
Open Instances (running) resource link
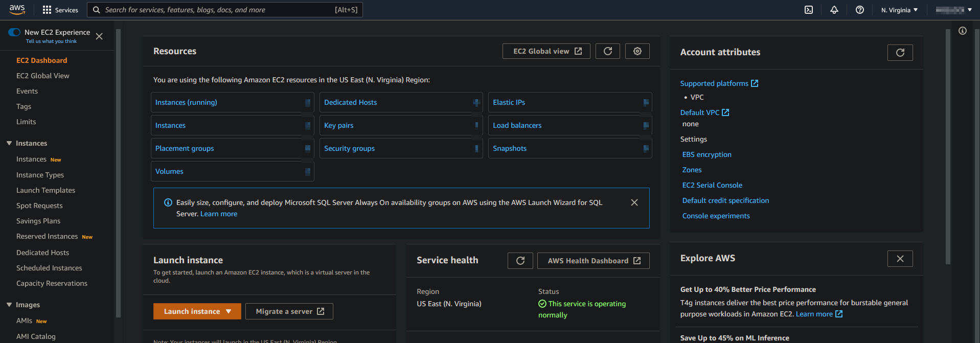(186, 102)
